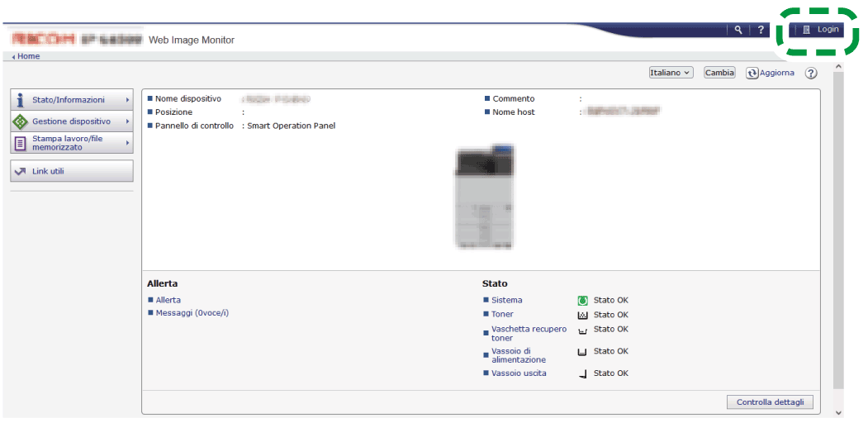Click the scrollbar down arrow
The image size is (868, 423).
point(838,412)
